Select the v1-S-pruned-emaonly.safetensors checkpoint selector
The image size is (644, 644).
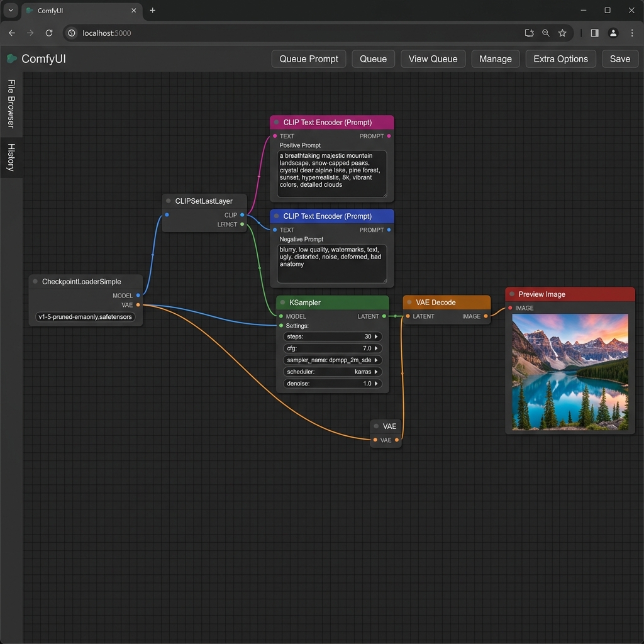pyautogui.click(x=86, y=317)
